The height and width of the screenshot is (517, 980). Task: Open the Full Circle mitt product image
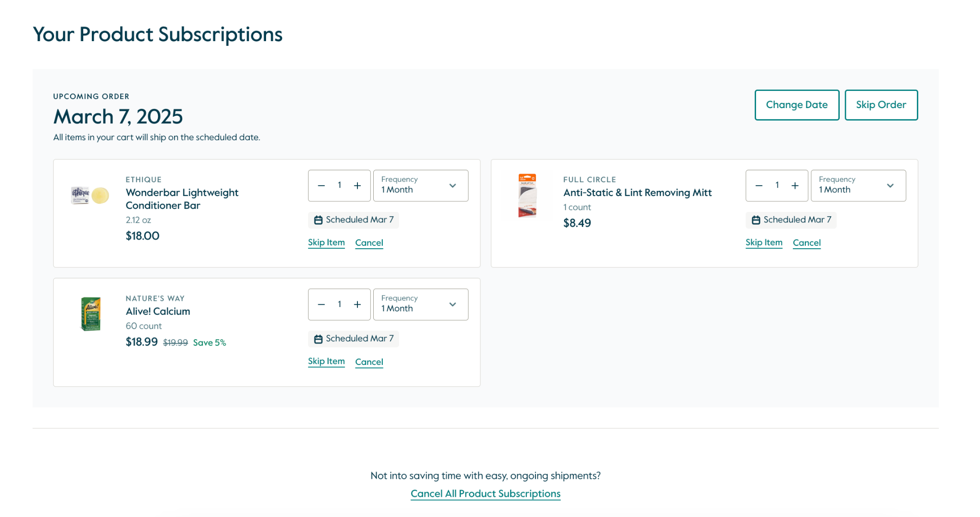527,196
